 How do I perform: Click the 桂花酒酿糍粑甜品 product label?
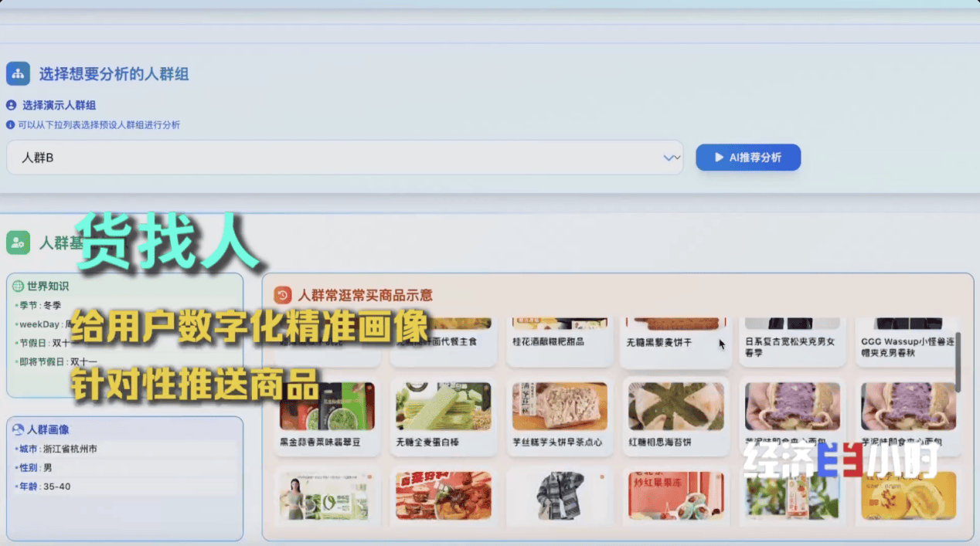pyautogui.click(x=548, y=341)
